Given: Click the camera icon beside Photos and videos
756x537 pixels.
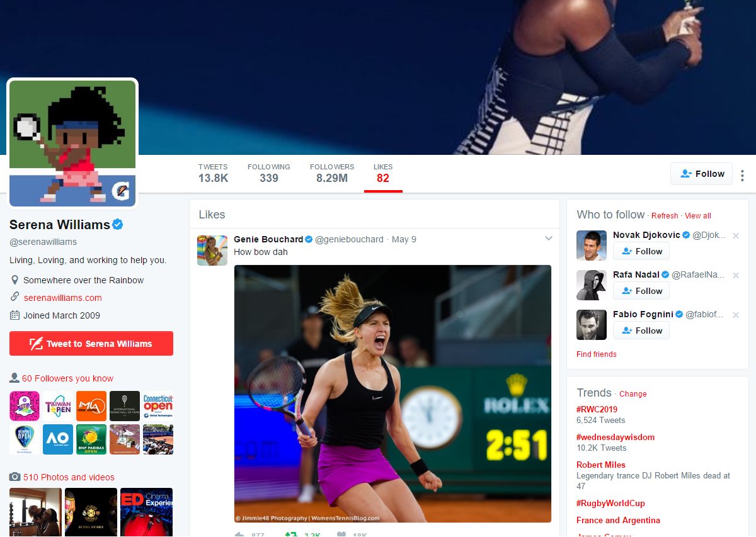Looking at the screenshot, I should pyautogui.click(x=15, y=477).
